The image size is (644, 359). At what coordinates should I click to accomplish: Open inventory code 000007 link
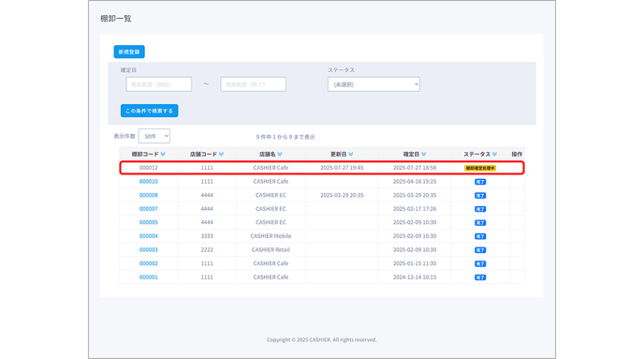pos(148,209)
